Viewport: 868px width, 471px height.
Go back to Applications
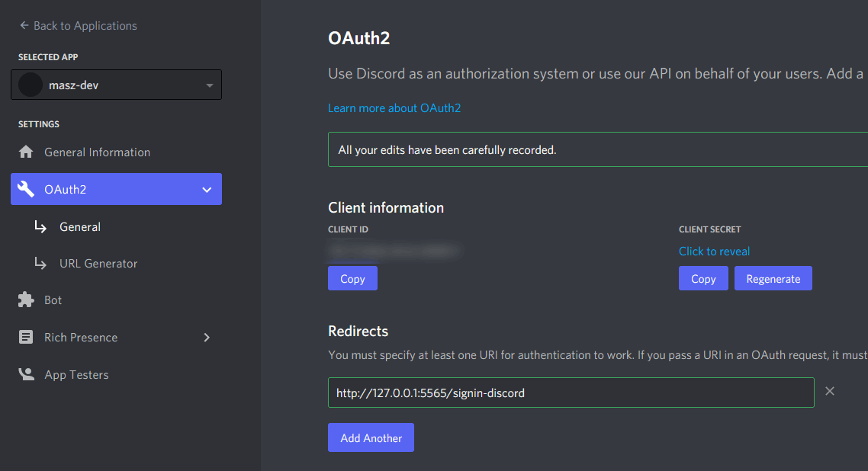click(78, 25)
